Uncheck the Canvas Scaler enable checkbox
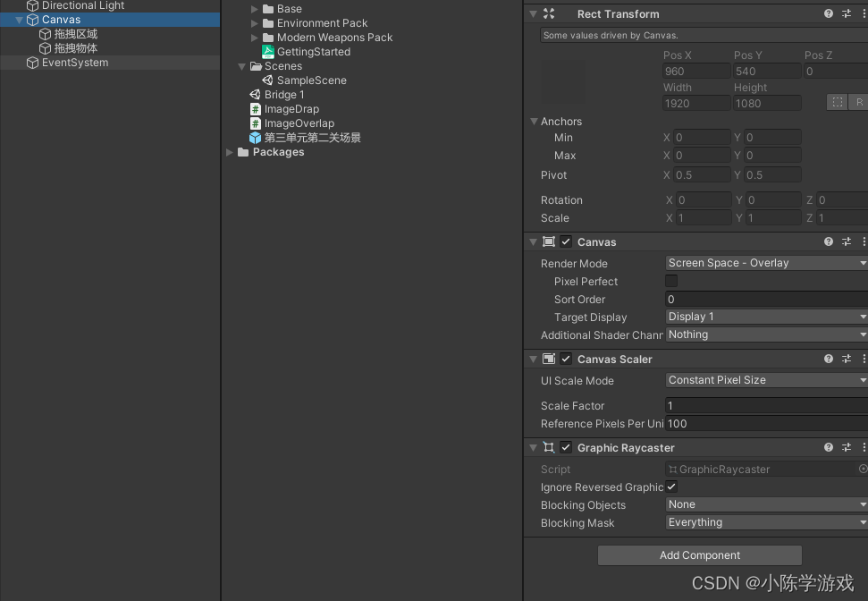This screenshot has width=868, height=601. point(566,359)
